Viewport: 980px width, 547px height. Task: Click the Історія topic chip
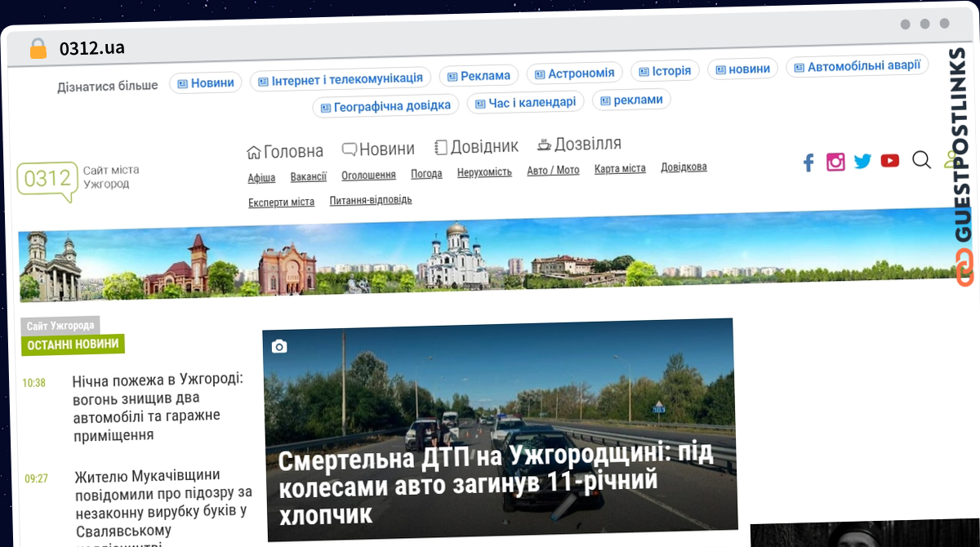pyautogui.click(x=665, y=70)
